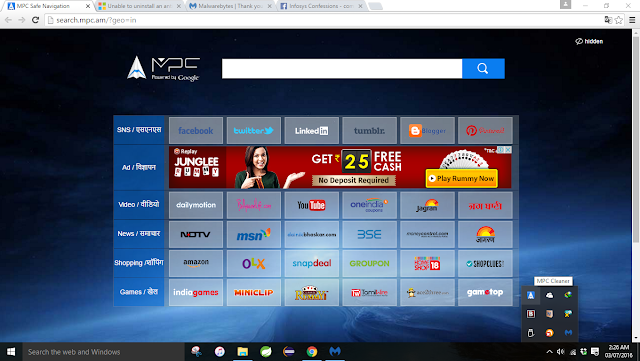The image size is (640, 361).
Task: Open the dainikbhaskar.com tile
Action: tap(312, 234)
